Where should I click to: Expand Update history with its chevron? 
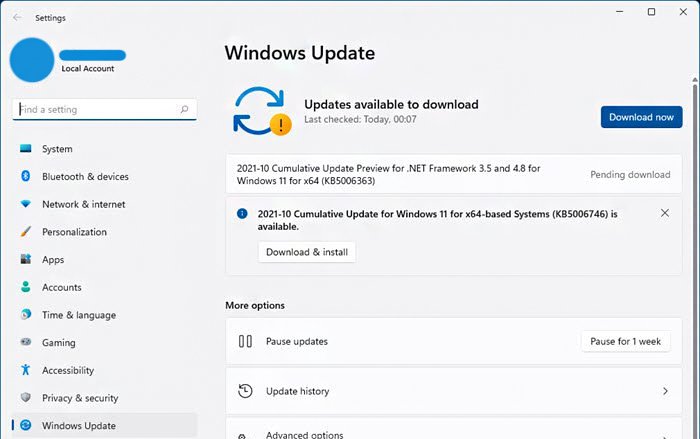665,391
